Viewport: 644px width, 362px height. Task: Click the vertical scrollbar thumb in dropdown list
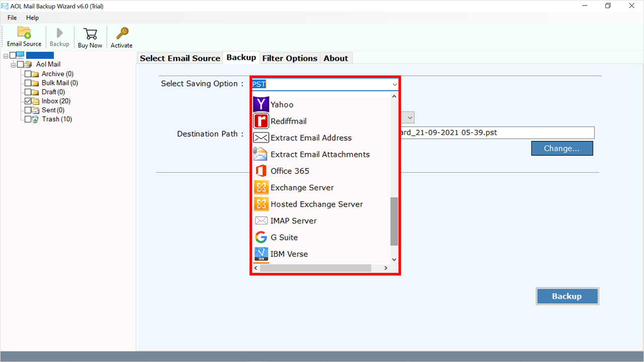[x=394, y=221]
